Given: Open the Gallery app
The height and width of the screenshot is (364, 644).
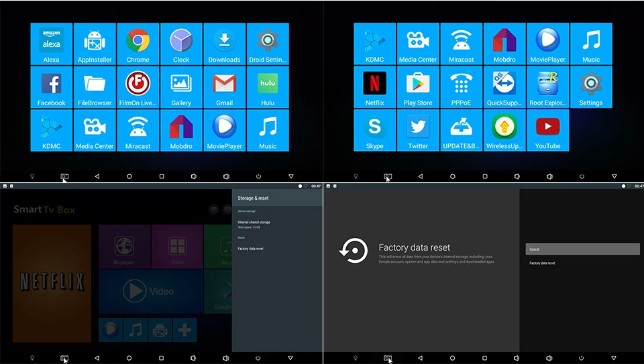Looking at the screenshot, I should tap(181, 87).
